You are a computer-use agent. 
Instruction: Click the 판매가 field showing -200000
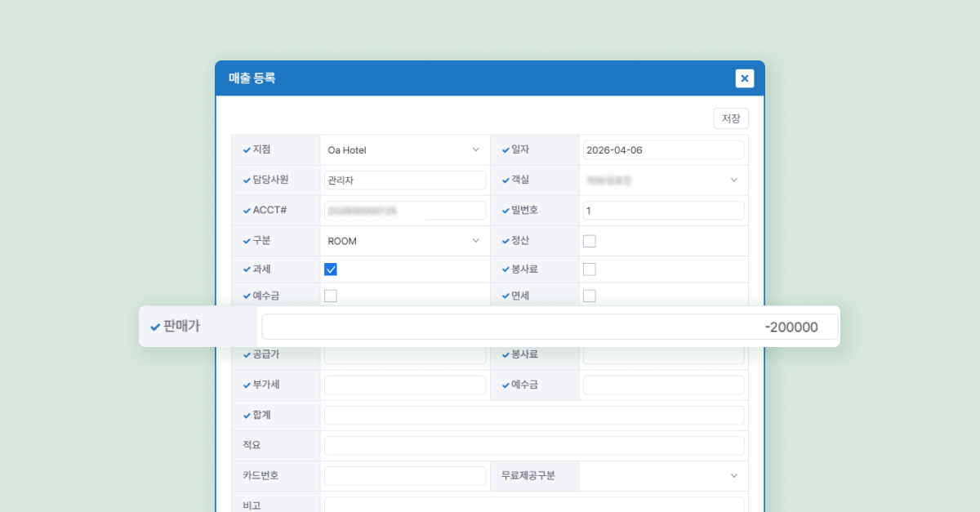pyautogui.click(x=550, y=327)
